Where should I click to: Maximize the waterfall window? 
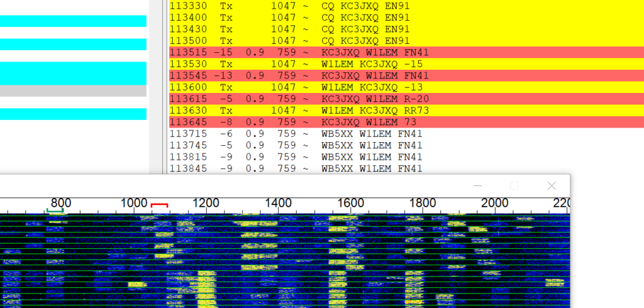click(x=514, y=185)
